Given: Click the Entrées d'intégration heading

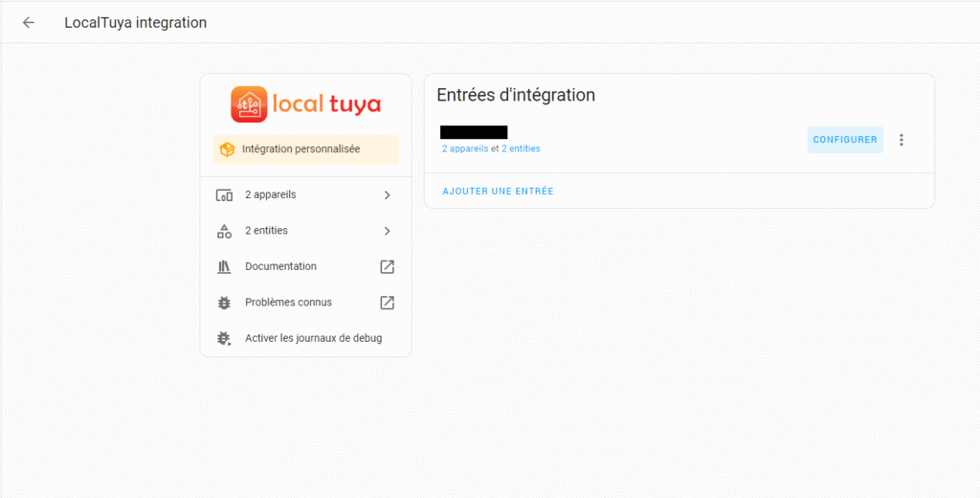Looking at the screenshot, I should tap(516, 95).
